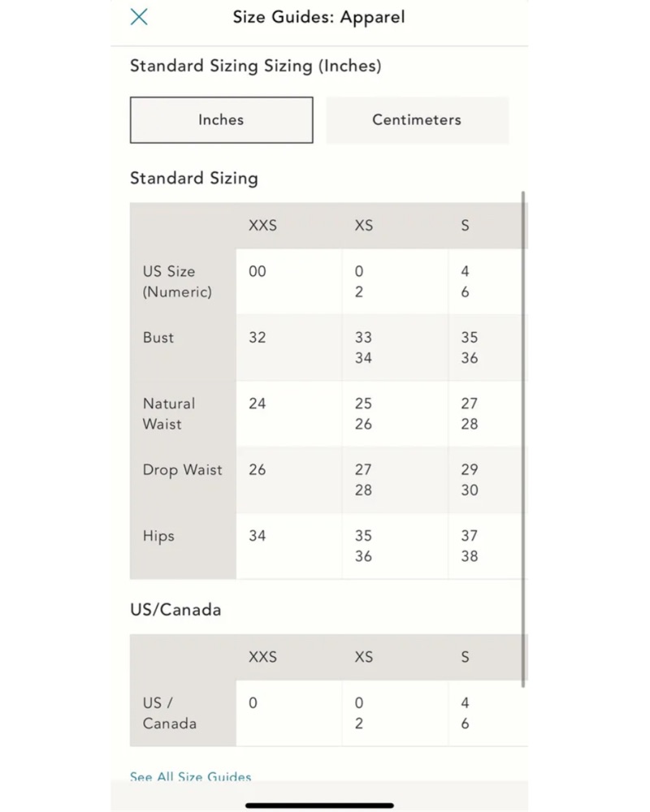This screenshot has width=650, height=812.
Task: Select the S column header in Standard Sizing
Action: (x=465, y=226)
